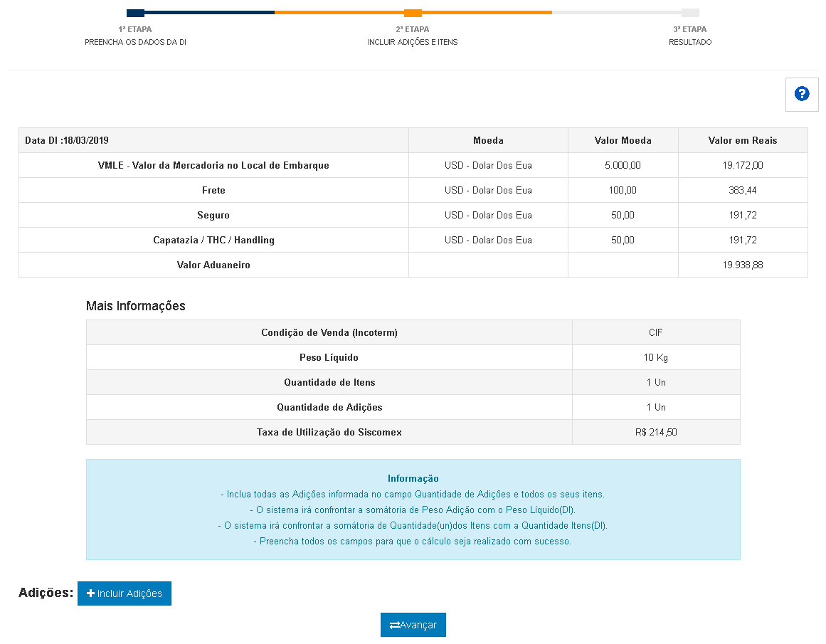The height and width of the screenshot is (644, 826).
Task: Select the CIF Incoterm value cell
Action: (x=655, y=332)
